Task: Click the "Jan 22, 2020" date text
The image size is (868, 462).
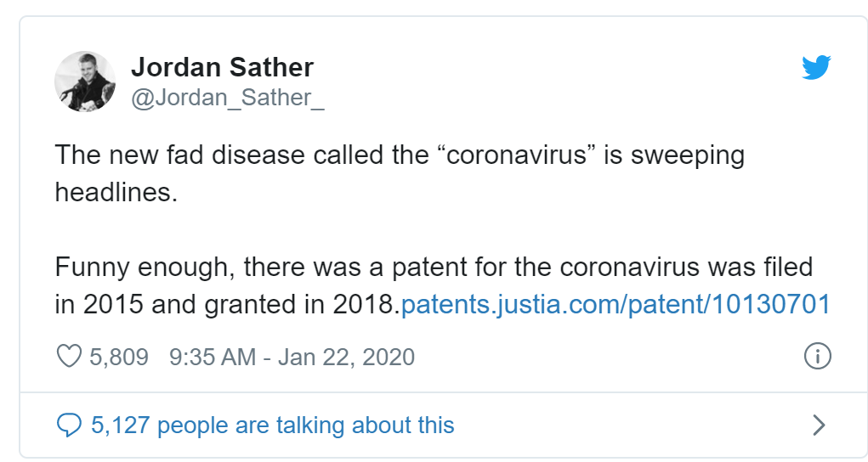Action: pos(346,357)
